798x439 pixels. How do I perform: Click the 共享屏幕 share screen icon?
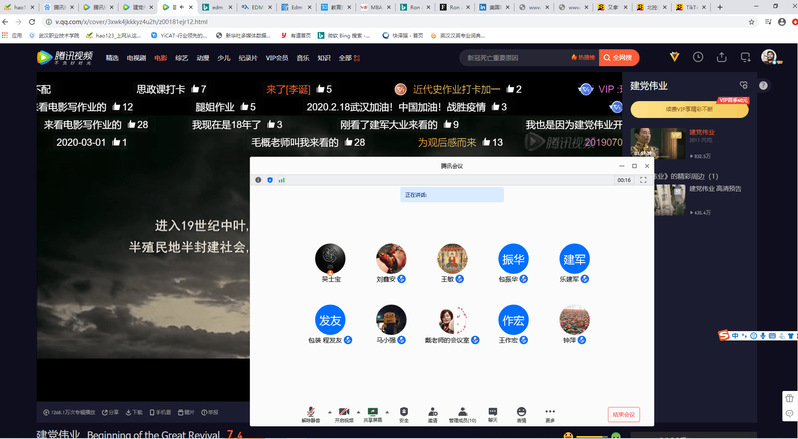coord(373,412)
